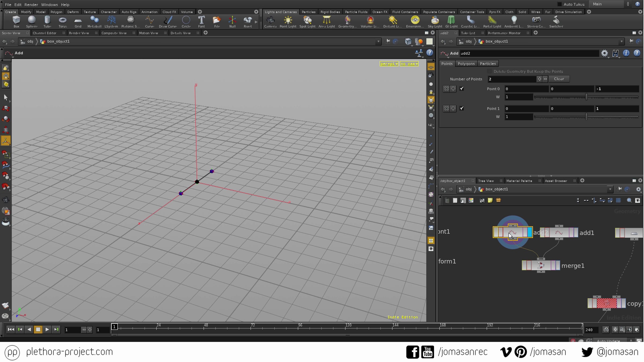Jump to the first frame
The image size is (644, 362).
tap(11, 330)
